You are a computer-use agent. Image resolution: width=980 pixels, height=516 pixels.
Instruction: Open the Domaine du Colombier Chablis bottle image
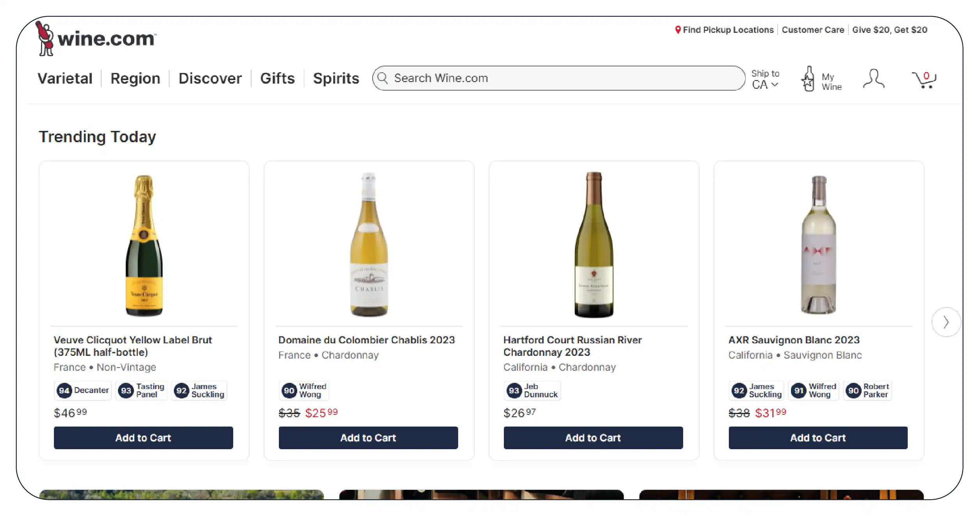[369, 244]
